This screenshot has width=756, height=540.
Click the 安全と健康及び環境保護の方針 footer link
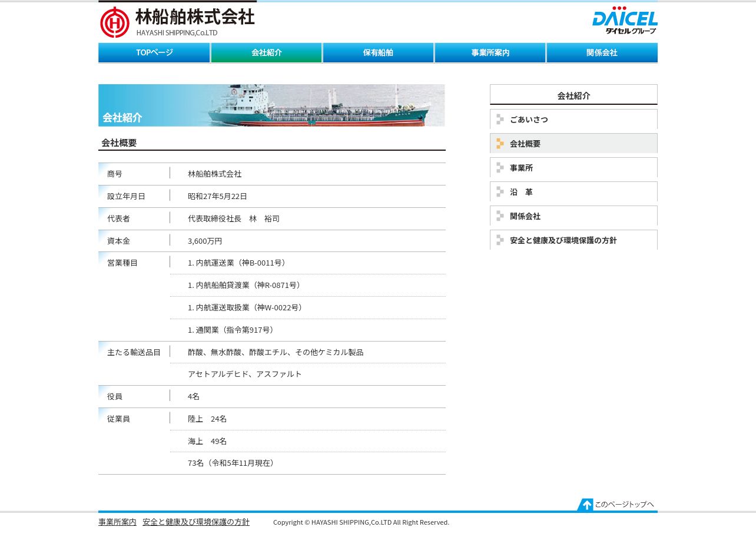(196, 522)
